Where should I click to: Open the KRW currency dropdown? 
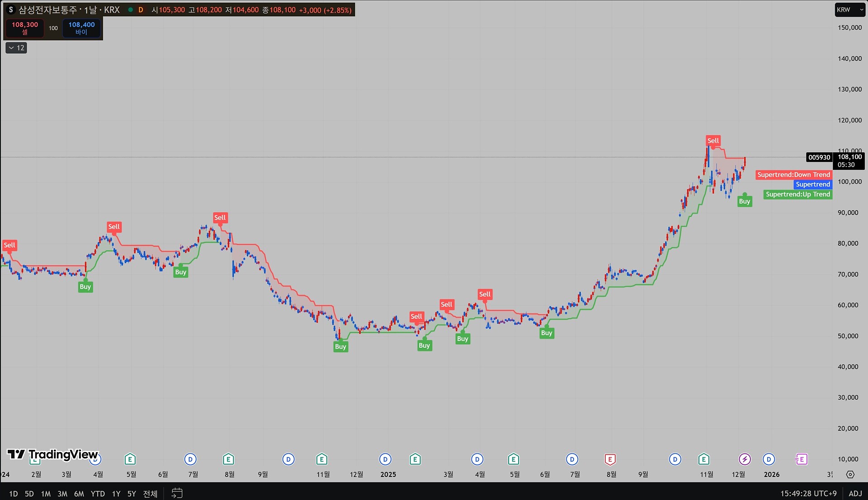[849, 9]
